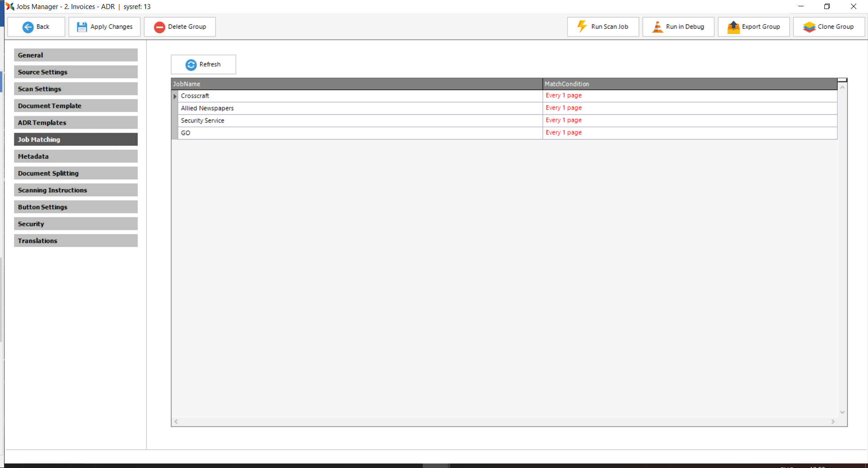Click the red Delete Group icon
Image resolution: width=868 pixels, height=468 pixels.
159,27
